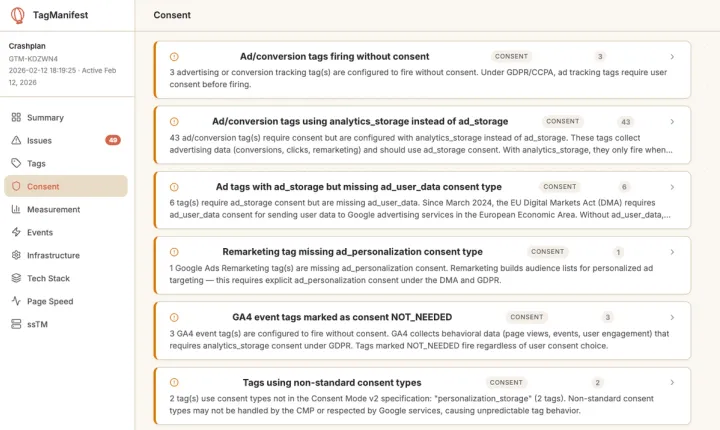Image resolution: width=720 pixels, height=430 pixels.
Task: Expand analytics_storage instead of ad_storage issue chevron
Action: pos(672,122)
